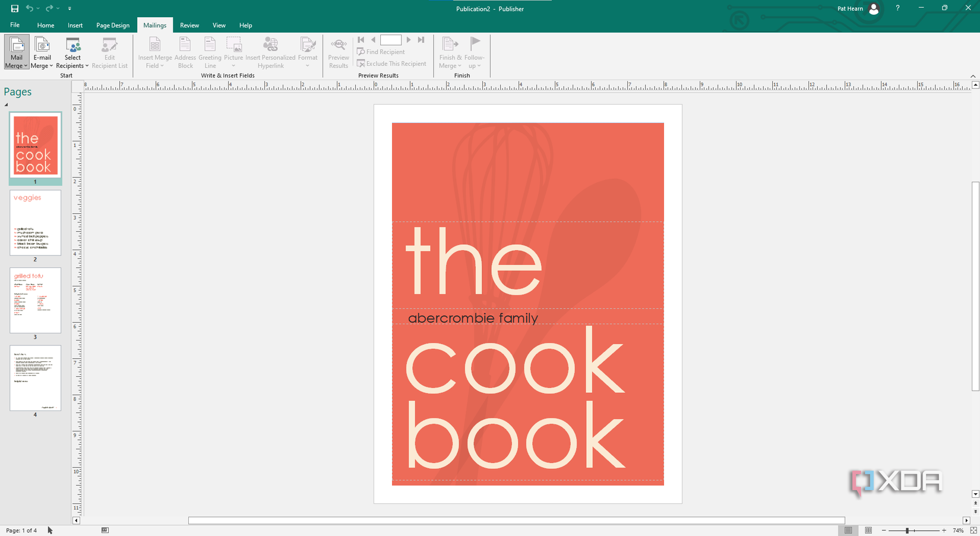Click the Picture merge field icon
The image size is (980, 536).
point(233,45)
